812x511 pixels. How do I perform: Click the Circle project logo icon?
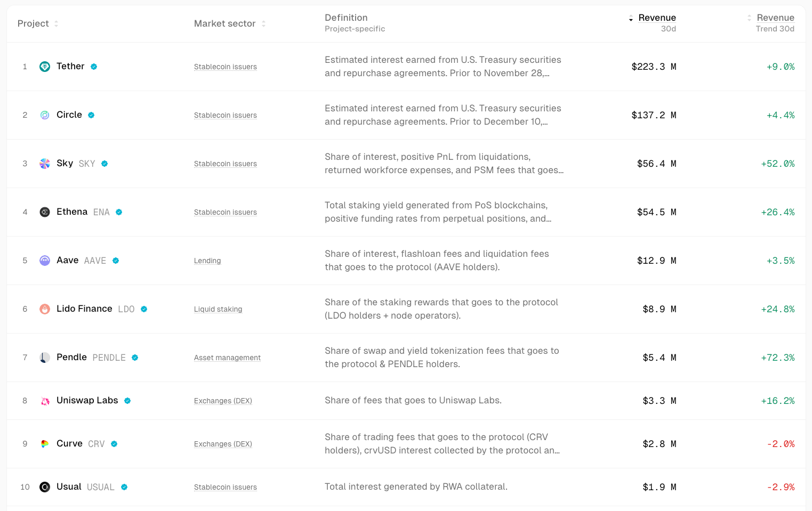point(45,115)
